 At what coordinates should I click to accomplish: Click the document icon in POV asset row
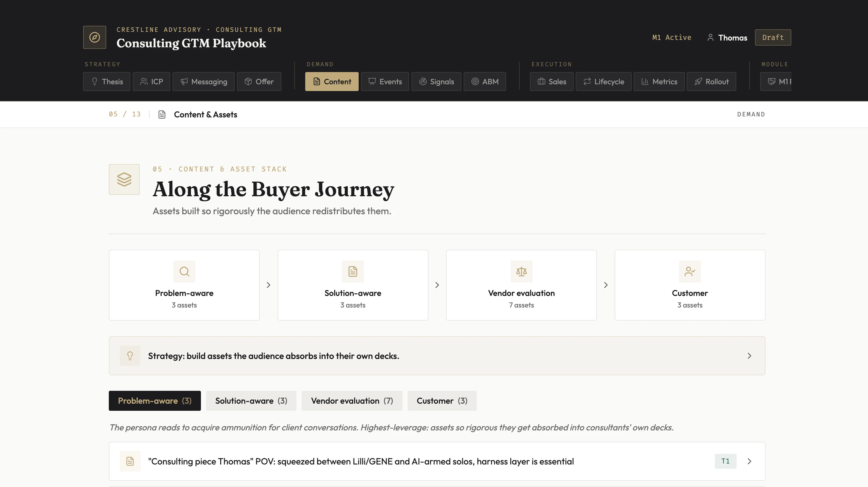(x=130, y=461)
